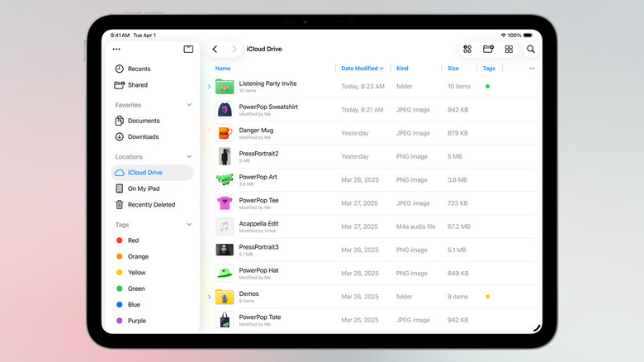Open Acappella Edit audio file icon
The image size is (644, 362).
click(x=225, y=226)
